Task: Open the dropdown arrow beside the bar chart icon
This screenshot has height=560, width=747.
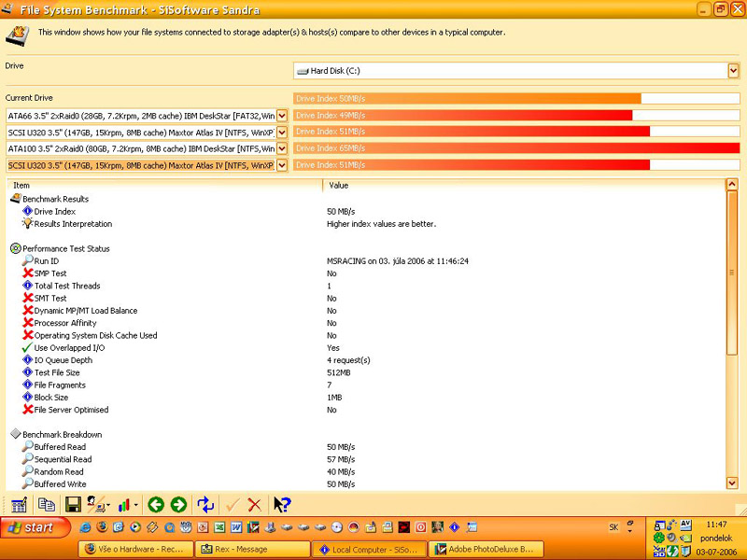Action: click(136, 505)
